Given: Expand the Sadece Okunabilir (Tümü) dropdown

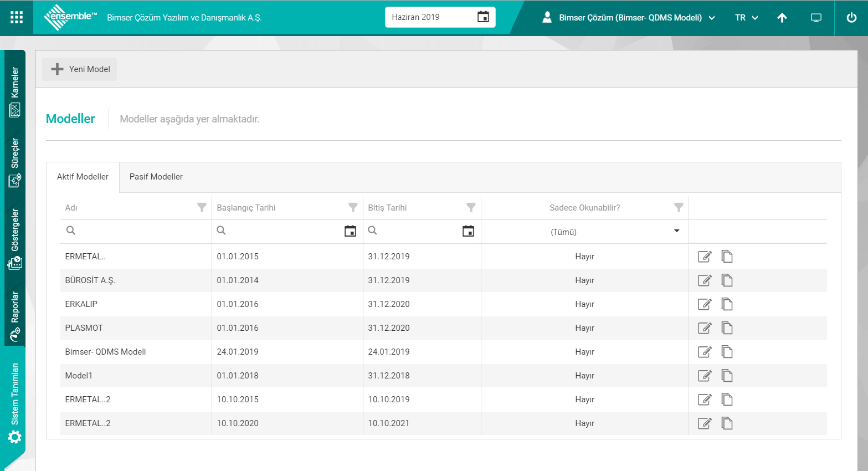Looking at the screenshot, I should coord(676,231).
